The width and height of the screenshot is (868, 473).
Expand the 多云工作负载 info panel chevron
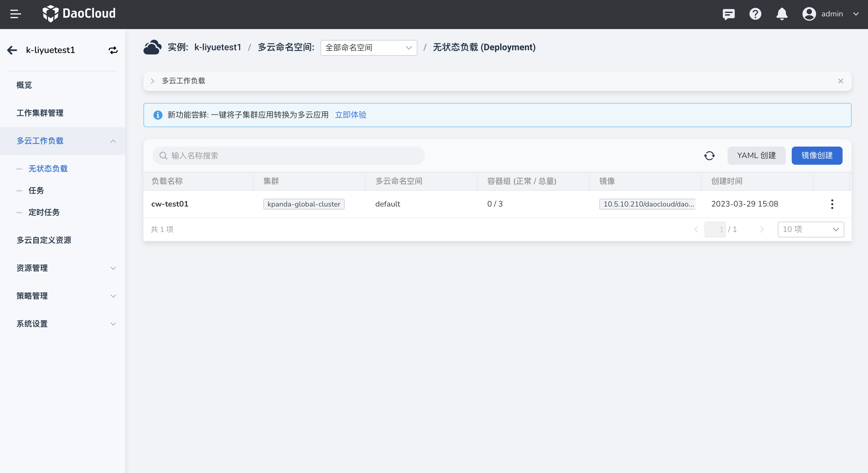(x=152, y=81)
